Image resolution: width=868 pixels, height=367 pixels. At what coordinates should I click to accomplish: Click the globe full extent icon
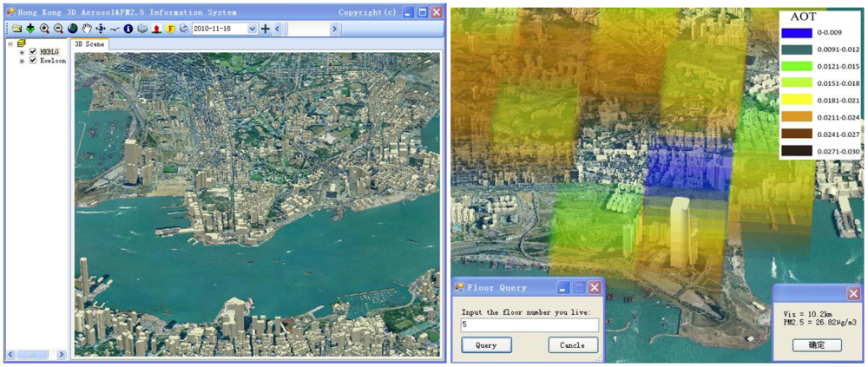(x=72, y=29)
